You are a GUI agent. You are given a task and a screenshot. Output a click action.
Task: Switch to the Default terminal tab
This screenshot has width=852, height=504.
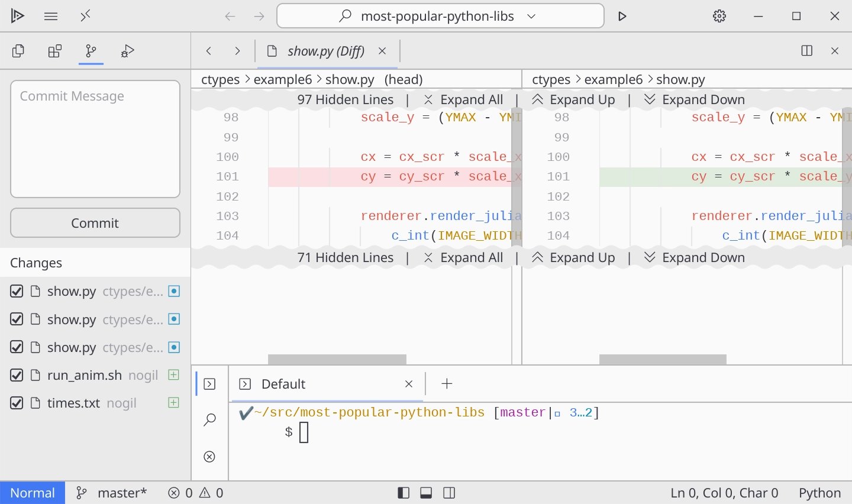283,384
